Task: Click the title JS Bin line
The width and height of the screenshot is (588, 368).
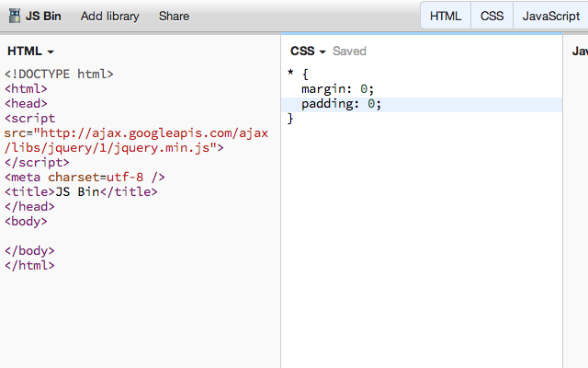Action: click(x=81, y=191)
